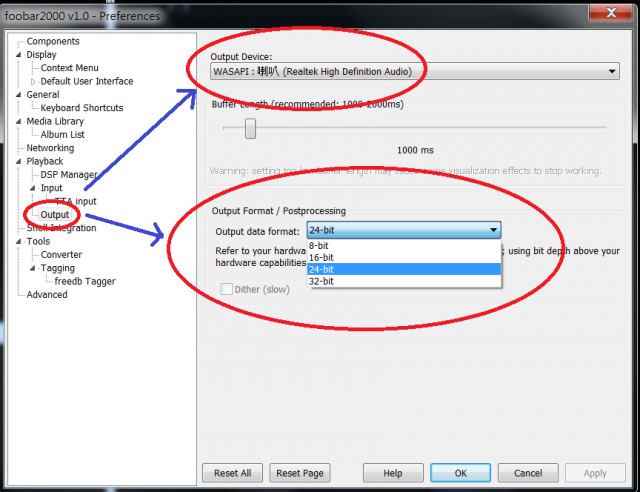Open the DSP Manager page
The image size is (640, 492).
(69, 175)
